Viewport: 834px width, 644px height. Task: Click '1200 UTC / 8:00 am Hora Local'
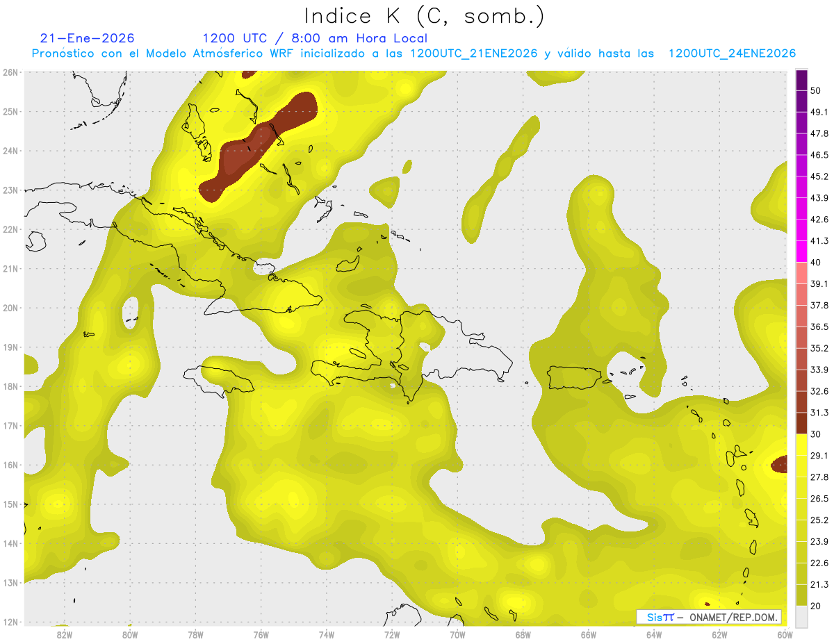315,38
